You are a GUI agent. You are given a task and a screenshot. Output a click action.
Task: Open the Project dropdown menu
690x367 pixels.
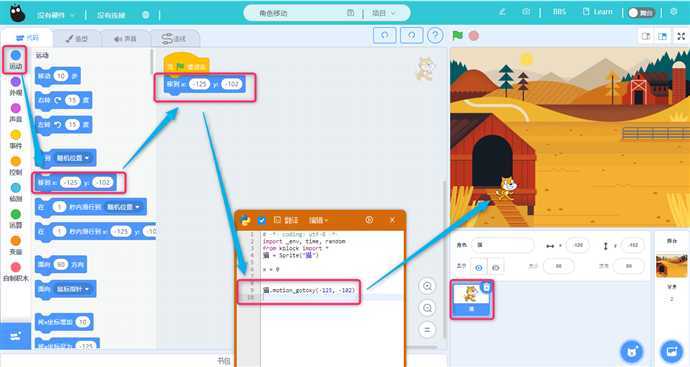[383, 13]
